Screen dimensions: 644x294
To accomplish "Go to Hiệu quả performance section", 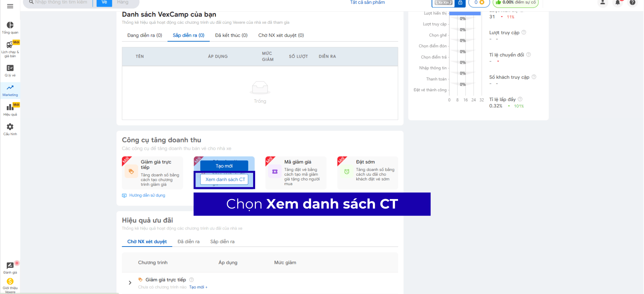I will (10, 110).
